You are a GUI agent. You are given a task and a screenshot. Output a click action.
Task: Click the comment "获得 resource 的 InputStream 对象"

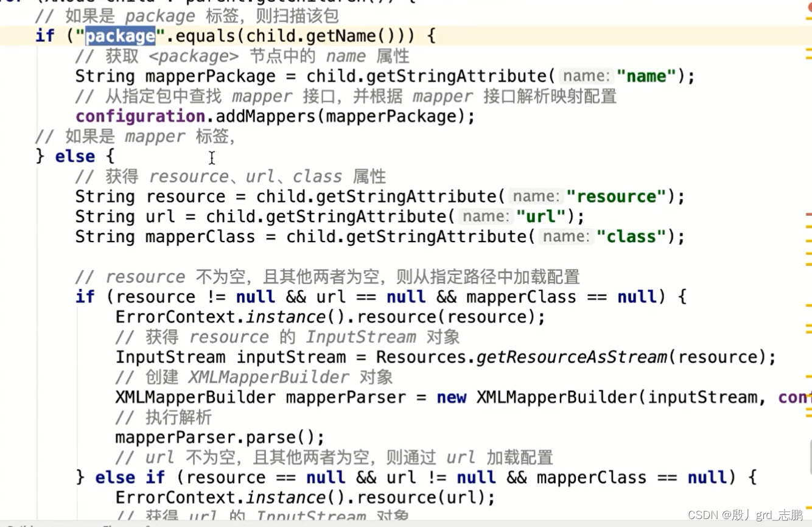(x=287, y=337)
